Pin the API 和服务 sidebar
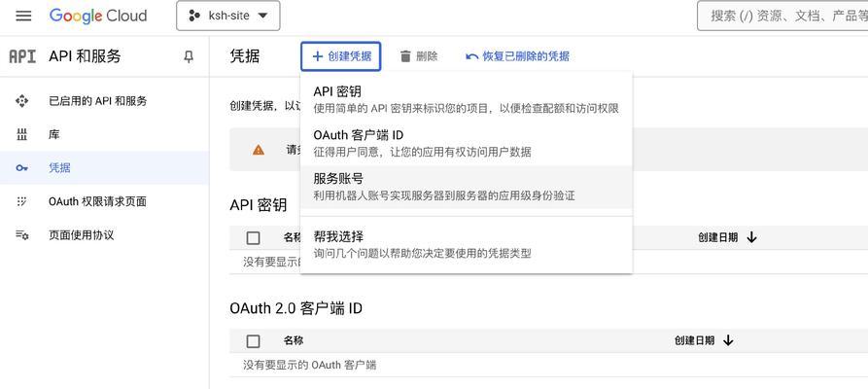This screenshot has height=389, width=868. pos(189,56)
